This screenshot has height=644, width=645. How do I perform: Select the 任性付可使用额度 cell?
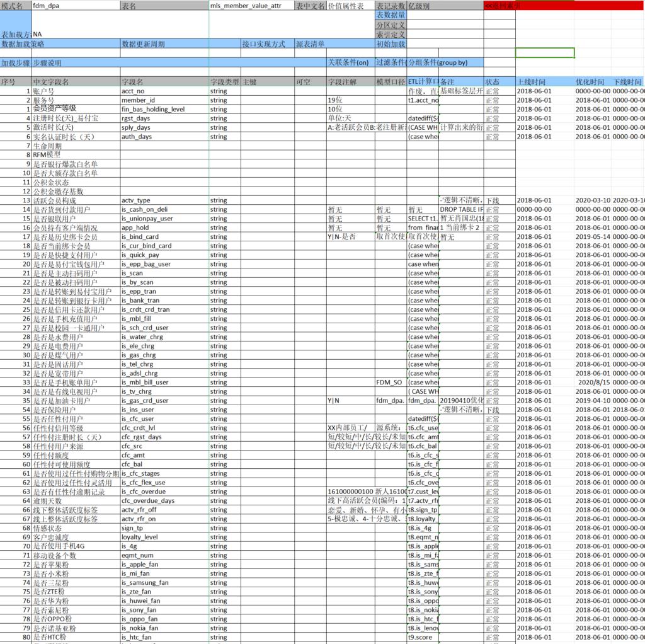click(76, 464)
